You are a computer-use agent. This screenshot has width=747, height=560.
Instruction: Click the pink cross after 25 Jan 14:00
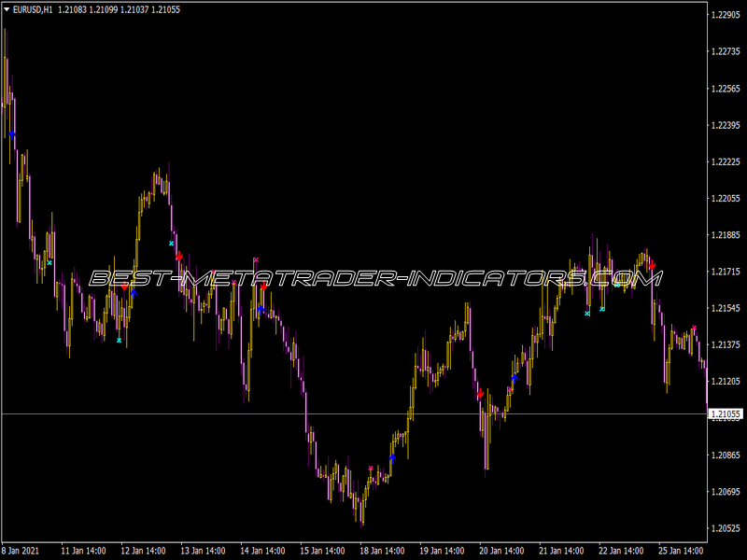pos(695,329)
